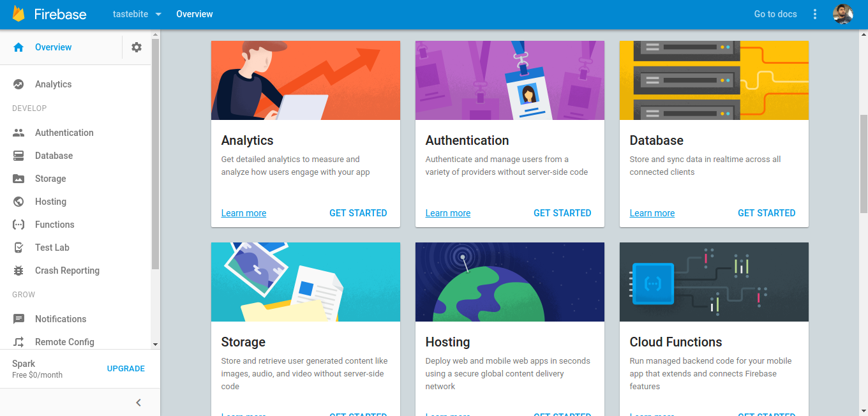Open the project settings gear
This screenshot has width=868, height=416.
(x=137, y=47)
